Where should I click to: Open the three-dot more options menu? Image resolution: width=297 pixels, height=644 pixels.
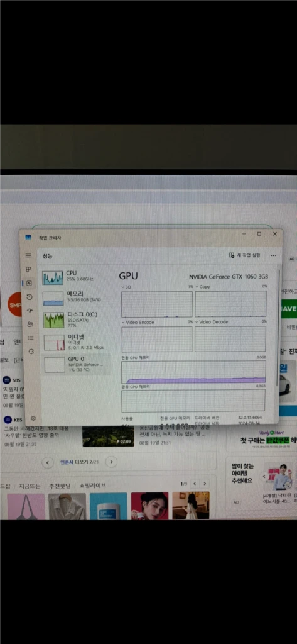pyautogui.click(x=274, y=255)
